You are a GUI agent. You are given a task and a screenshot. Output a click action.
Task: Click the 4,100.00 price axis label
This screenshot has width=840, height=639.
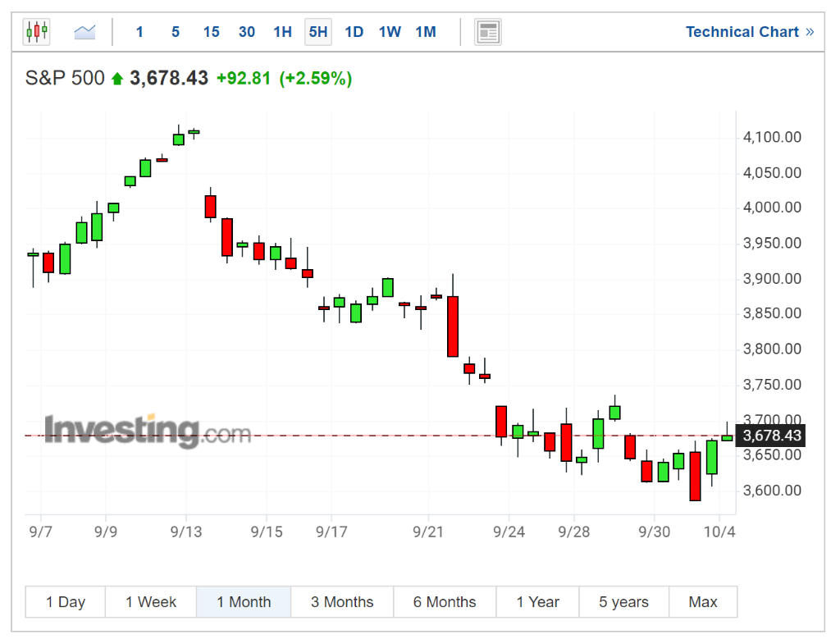click(772, 137)
